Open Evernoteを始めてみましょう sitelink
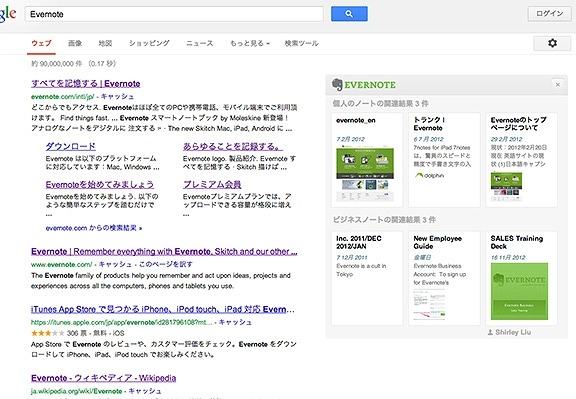Viewport: 576px width, 399px height. [100, 184]
